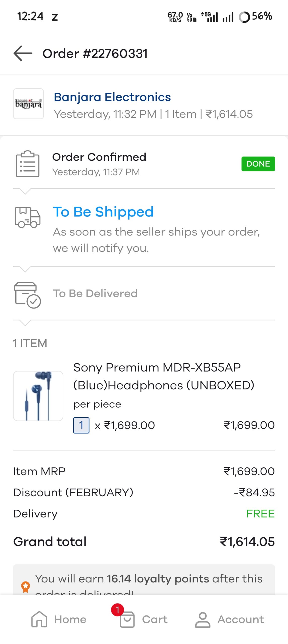The image size is (288, 644).
Task: Open Banjara Electronics seller link
Action: click(112, 97)
